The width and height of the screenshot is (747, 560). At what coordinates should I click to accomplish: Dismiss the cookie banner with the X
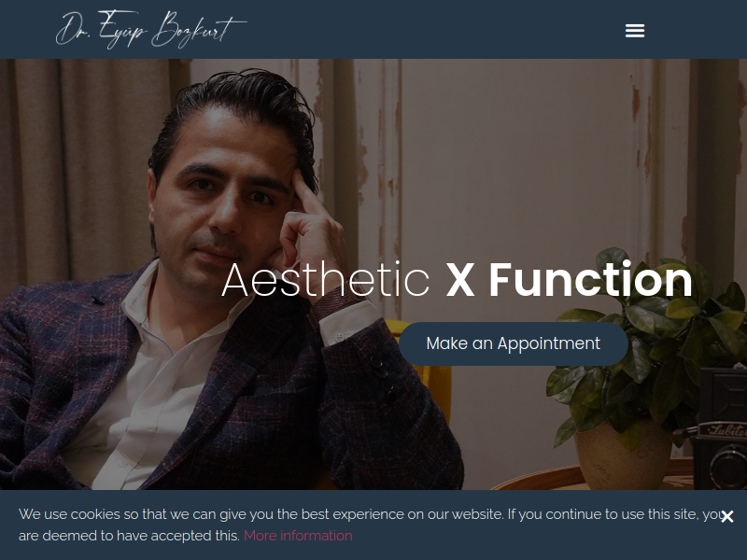click(x=727, y=516)
